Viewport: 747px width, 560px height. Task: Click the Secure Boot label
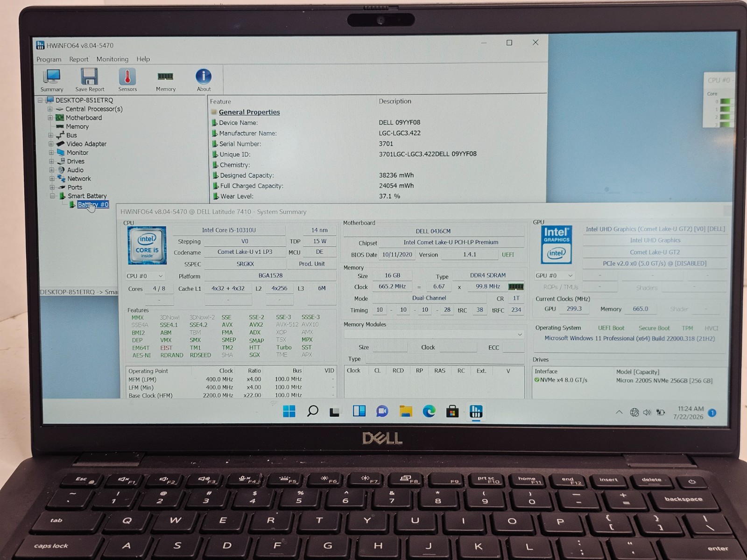(654, 328)
